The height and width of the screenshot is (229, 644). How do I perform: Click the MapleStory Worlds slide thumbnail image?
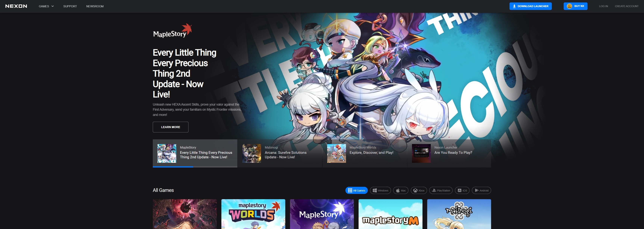pos(337,153)
